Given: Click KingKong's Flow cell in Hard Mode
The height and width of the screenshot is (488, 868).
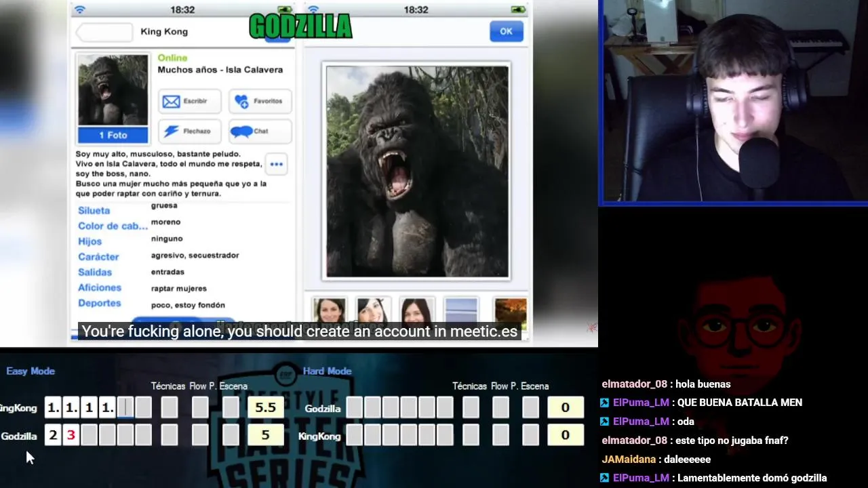Looking at the screenshot, I should (x=500, y=435).
